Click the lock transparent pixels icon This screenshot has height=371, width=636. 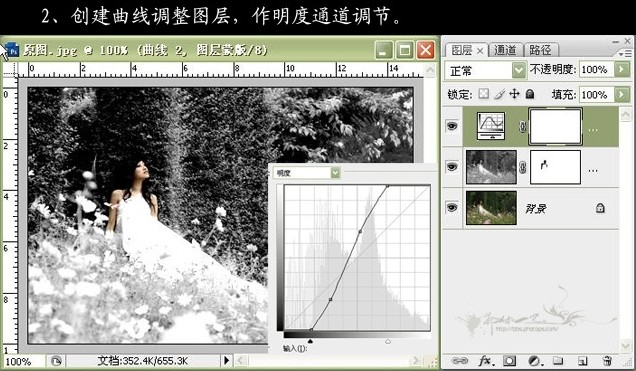483,94
